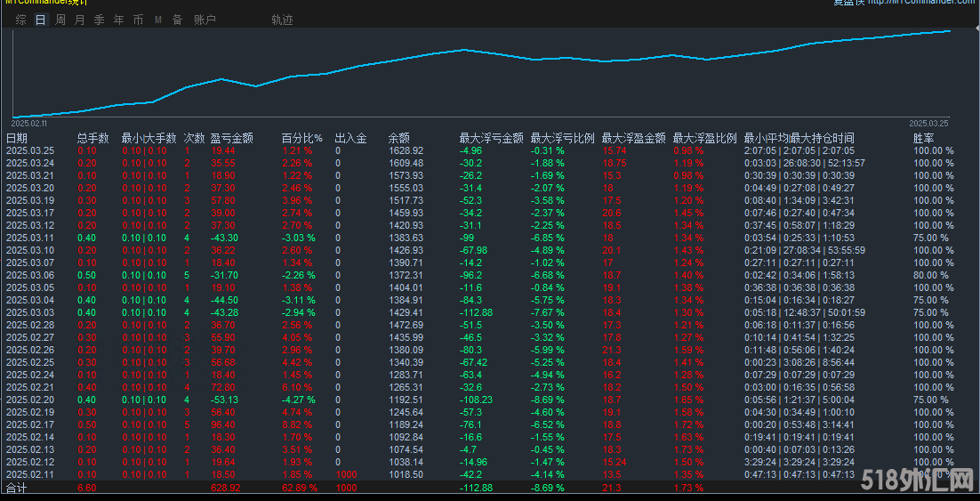Click the 胜率 win rate column header
The height and width of the screenshot is (501, 980).
923,138
